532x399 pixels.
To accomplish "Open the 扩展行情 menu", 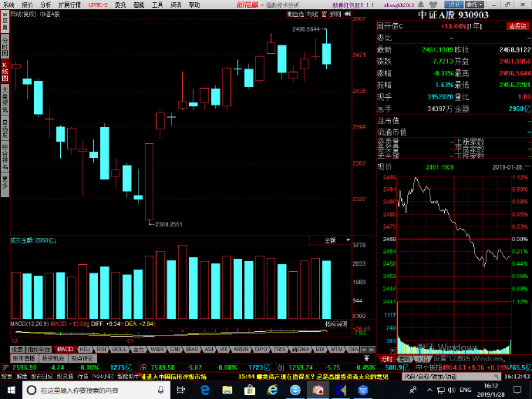I will pos(70,5).
